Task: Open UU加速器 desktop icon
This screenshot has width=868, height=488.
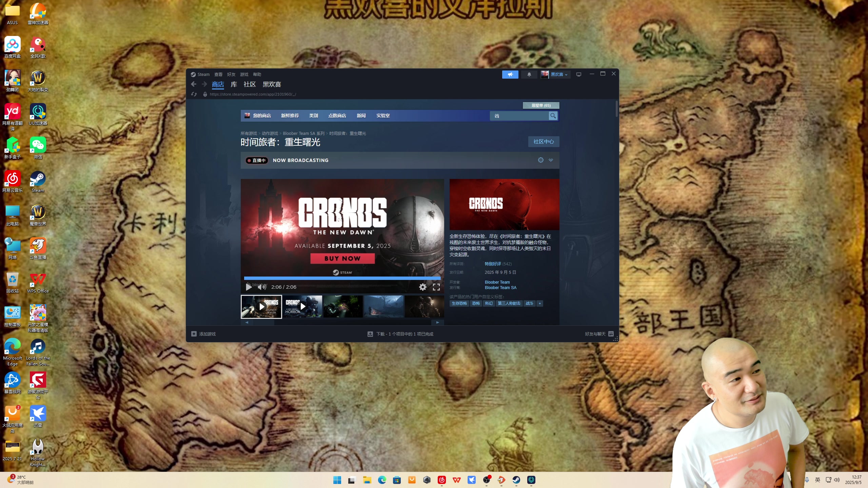Action: [38, 115]
